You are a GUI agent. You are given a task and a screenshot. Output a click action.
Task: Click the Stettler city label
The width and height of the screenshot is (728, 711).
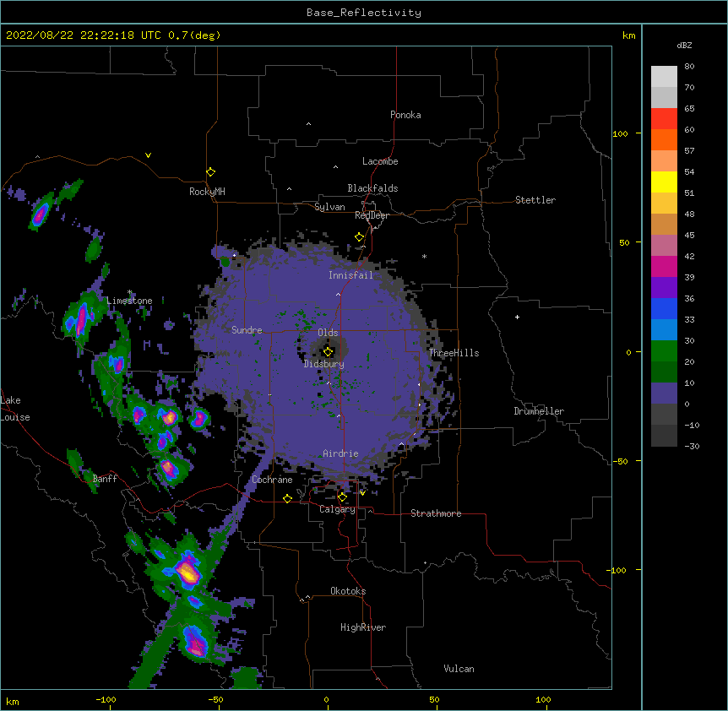coord(535,200)
